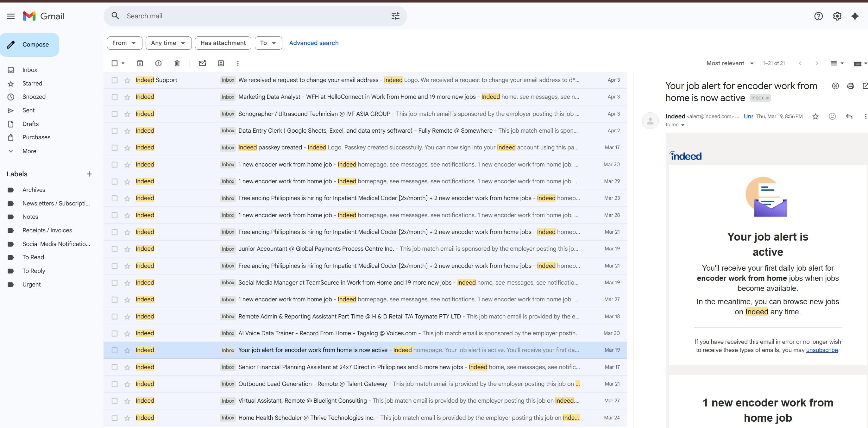The image size is (868, 428).
Task: Expand the More sidebar section
Action: coord(29,151)
